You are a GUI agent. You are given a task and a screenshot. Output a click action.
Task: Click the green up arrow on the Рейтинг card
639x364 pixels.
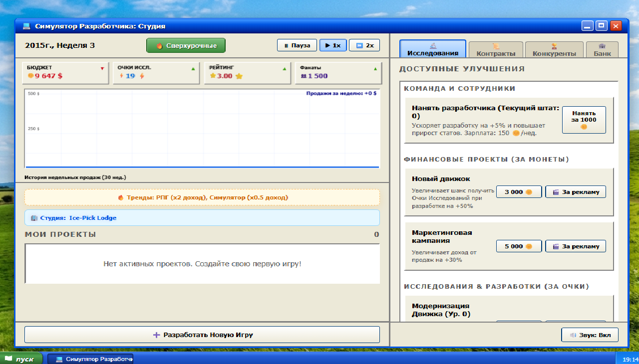(x=285, y=69)
